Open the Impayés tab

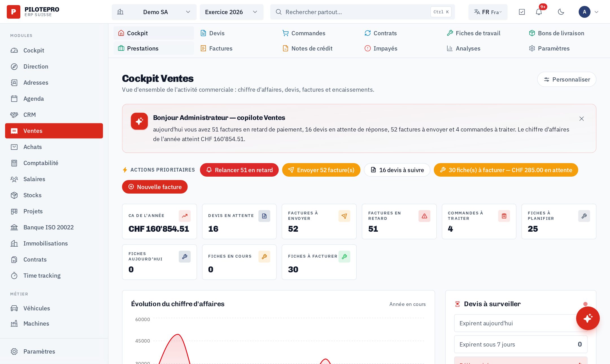[x=400, y=49]
